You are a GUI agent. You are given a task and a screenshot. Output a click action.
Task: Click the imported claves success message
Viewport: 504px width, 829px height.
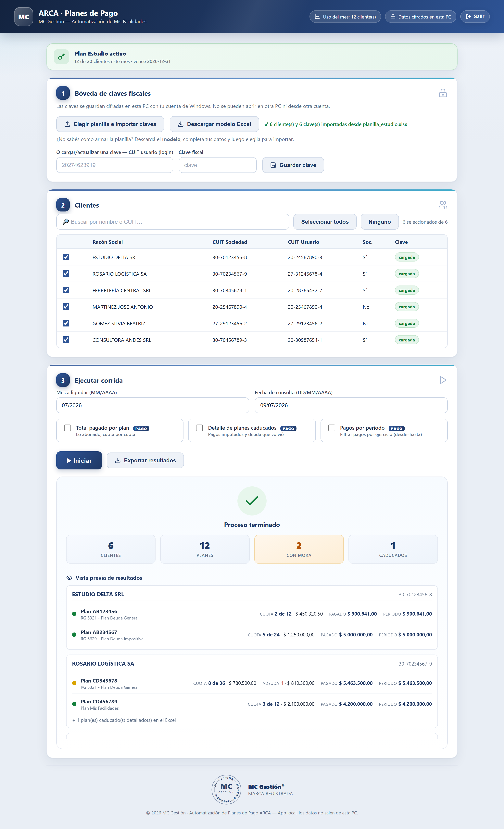[x=336, y=124]
